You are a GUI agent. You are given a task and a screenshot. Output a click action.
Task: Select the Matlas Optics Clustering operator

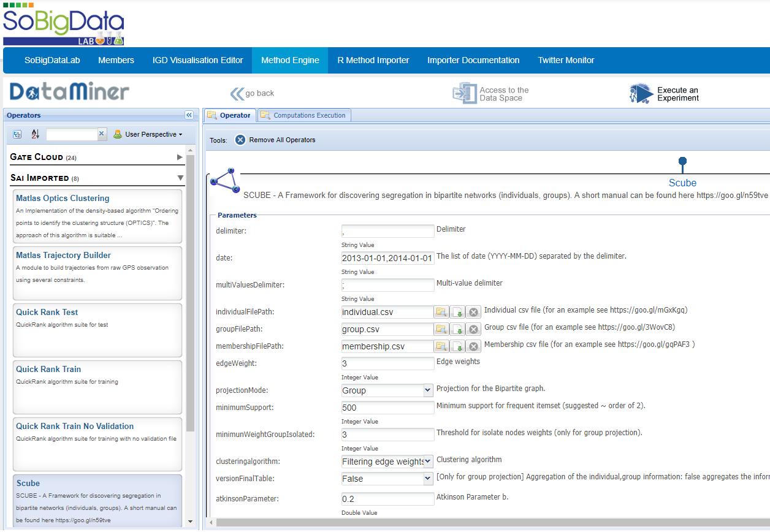click(x=97, y=216)
